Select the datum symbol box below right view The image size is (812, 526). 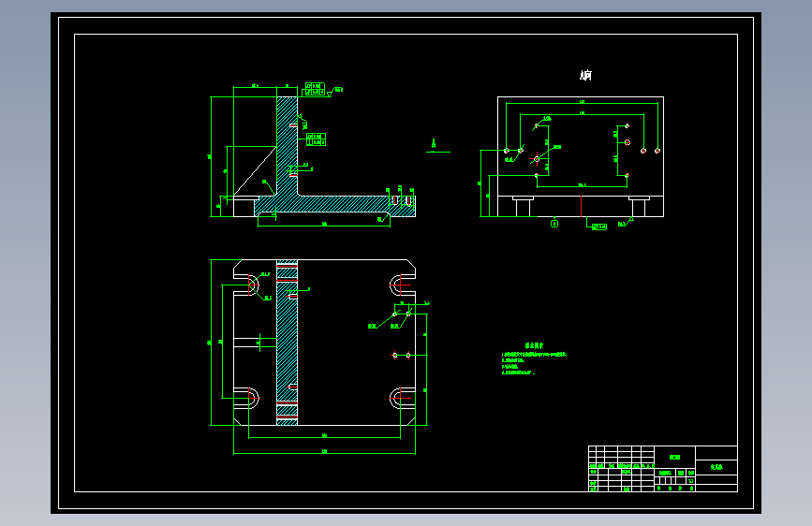point(554,224)
